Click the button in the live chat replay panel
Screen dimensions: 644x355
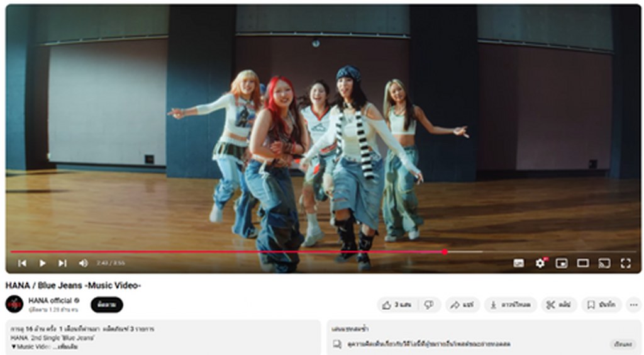click(x=623, y=344)
